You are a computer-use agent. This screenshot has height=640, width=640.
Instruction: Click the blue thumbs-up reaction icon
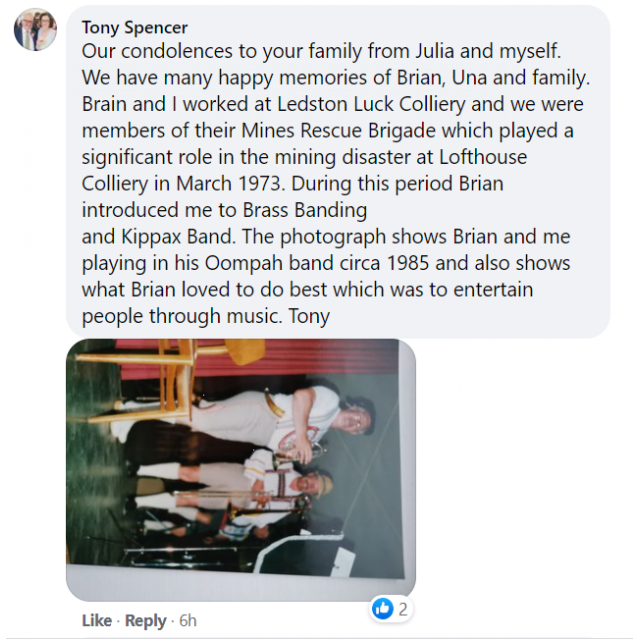pos(383,609)
